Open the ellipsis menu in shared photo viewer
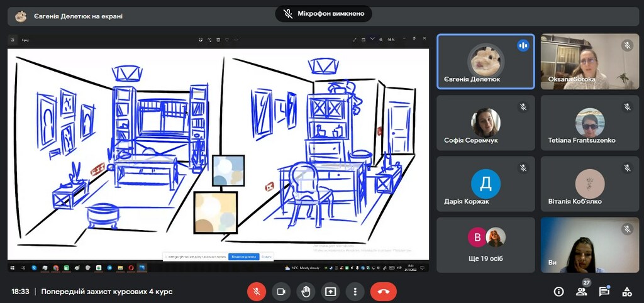 [236, 40]
